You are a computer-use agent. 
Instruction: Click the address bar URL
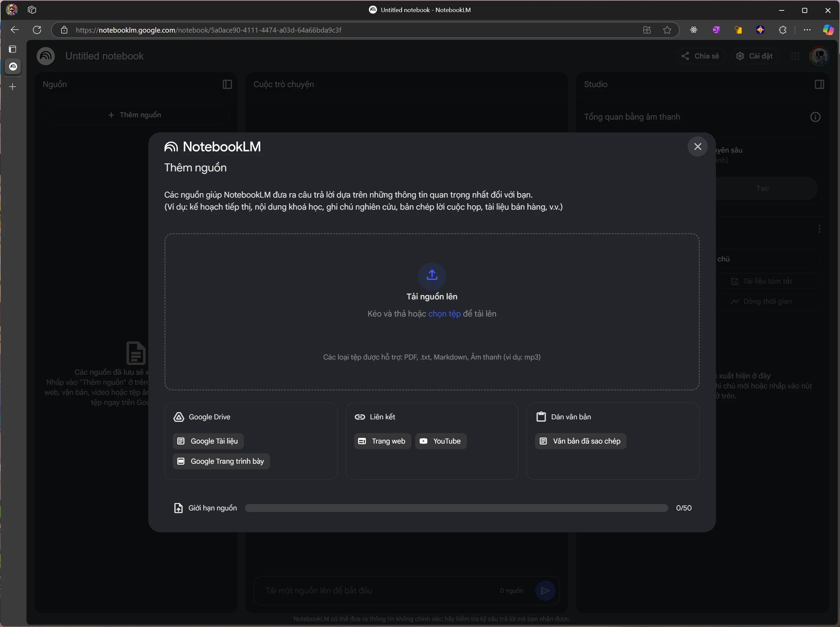coord(208,30)
